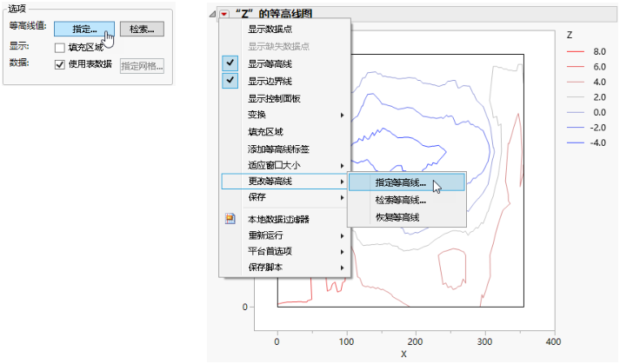
Task: Click the 指定... contour value button
Action: [84, 29]
